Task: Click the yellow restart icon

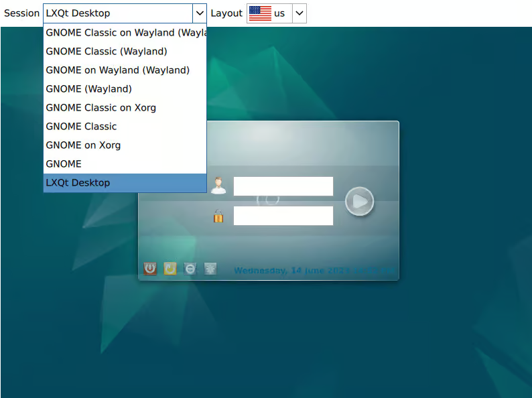Action: (x=170, y=269)
